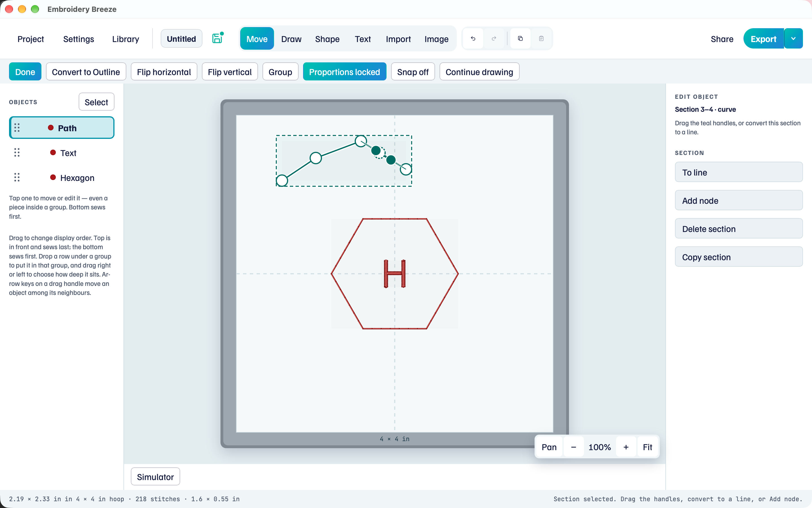Open the Simulator panel
This screenshot has height=508, width=812.
pyautogui.click(x=155, y=476)
